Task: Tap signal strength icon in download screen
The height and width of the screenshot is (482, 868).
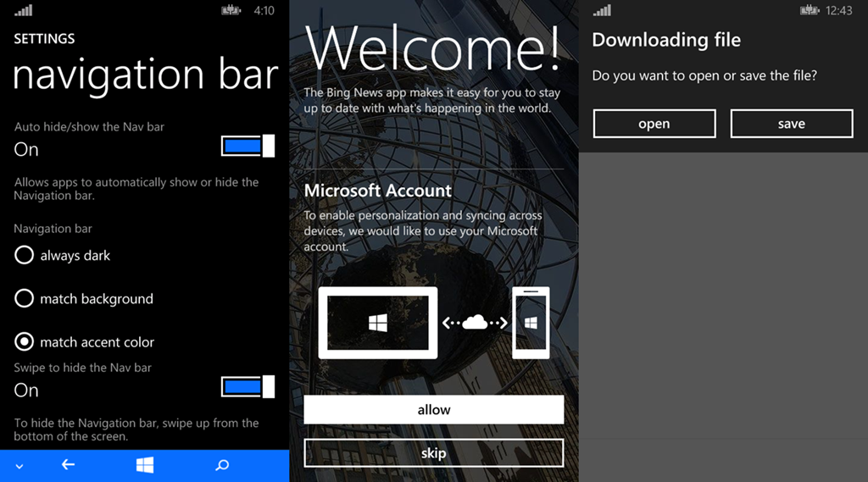Action: [x=602, y=10]
